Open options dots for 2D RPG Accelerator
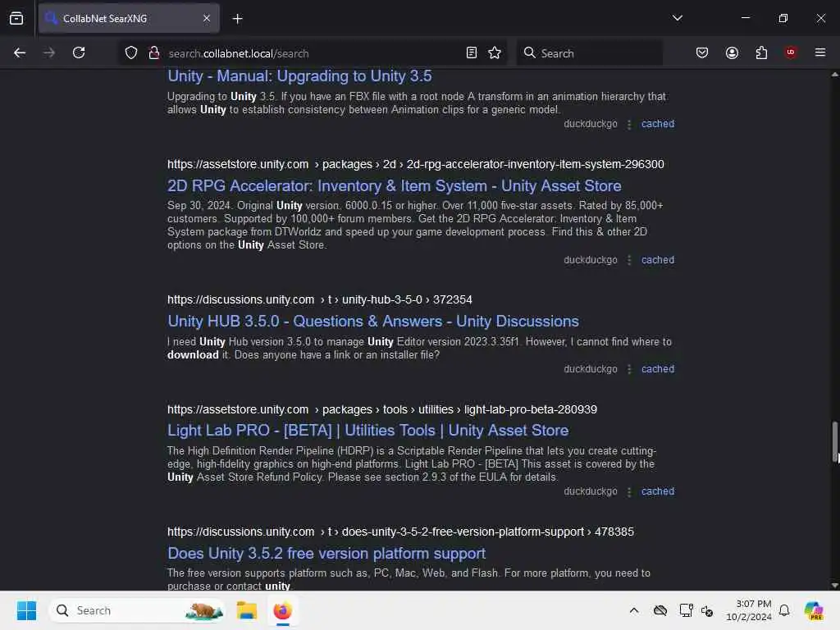This screenshot has width=840, height=630. click(x=629, y=260)
